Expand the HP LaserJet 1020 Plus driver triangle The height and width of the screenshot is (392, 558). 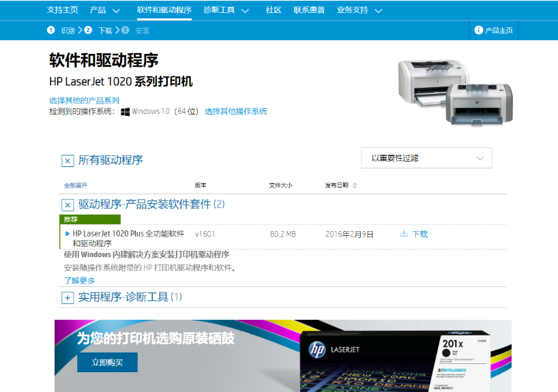tap(68, 234)
